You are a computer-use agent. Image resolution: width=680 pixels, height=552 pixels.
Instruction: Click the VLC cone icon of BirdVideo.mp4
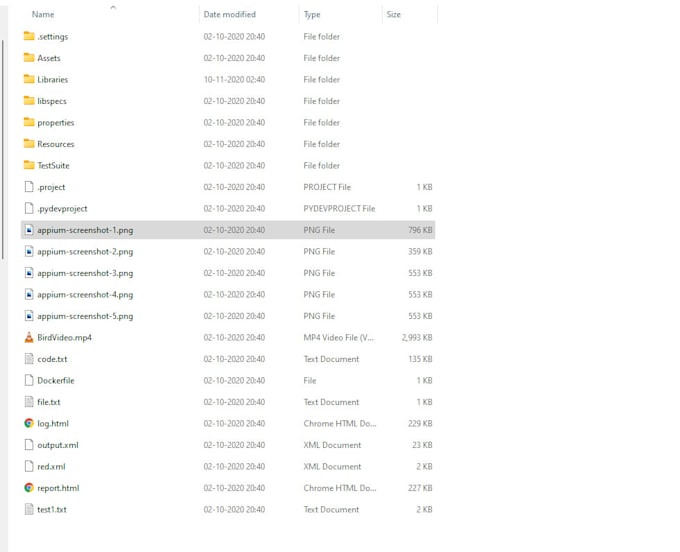[x=29, y=337]
